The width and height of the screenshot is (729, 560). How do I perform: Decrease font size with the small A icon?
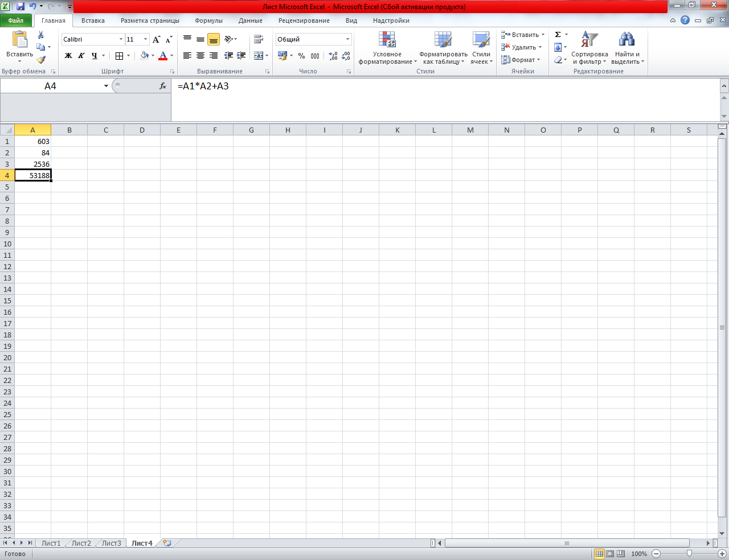click(x=169, y=39)
